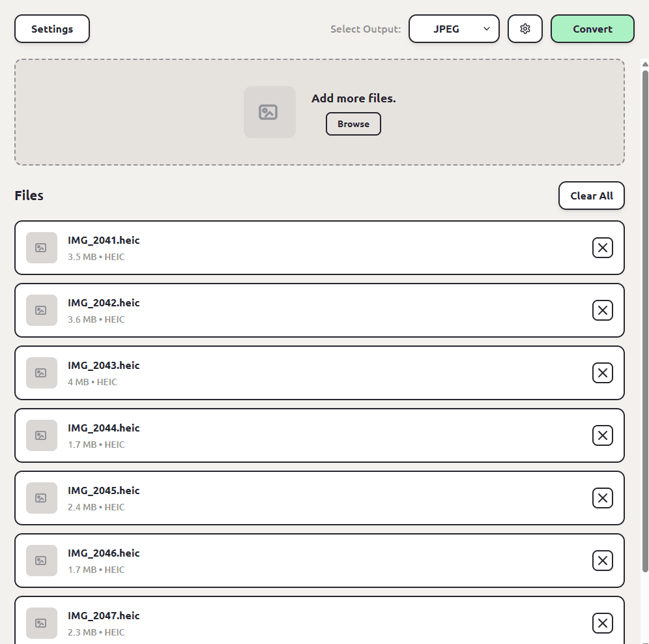The width and height of the screenshot is (649, 644).
Task: Open output options gear icon
Action: 525,29
